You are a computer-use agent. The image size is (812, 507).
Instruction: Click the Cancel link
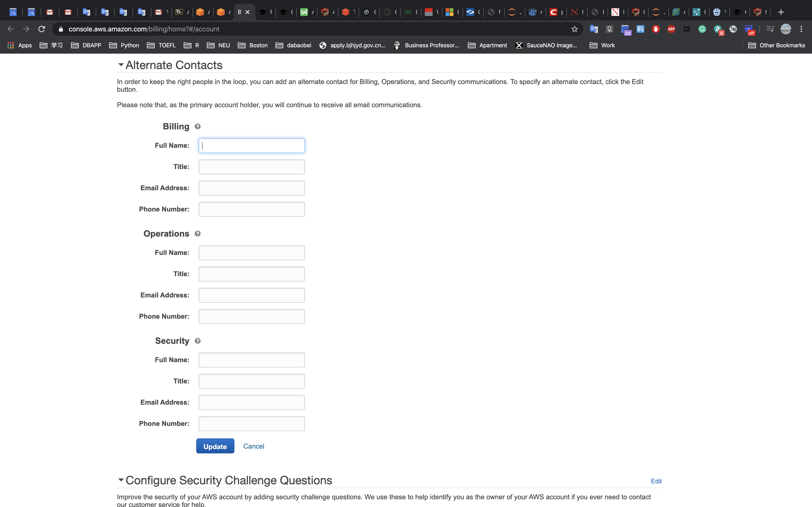tap(254, 446)
